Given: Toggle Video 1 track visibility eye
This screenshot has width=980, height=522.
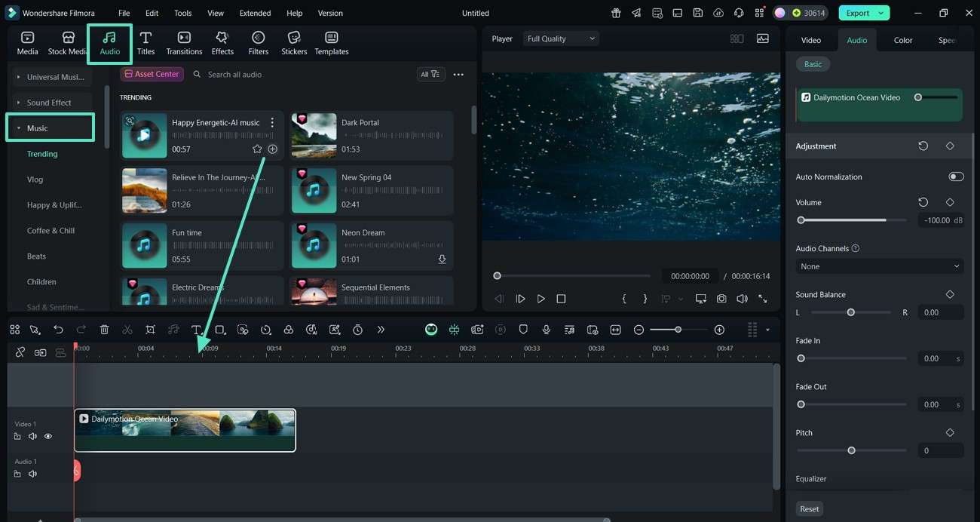Looking at the screenshot, I should [x=48, y=436].
